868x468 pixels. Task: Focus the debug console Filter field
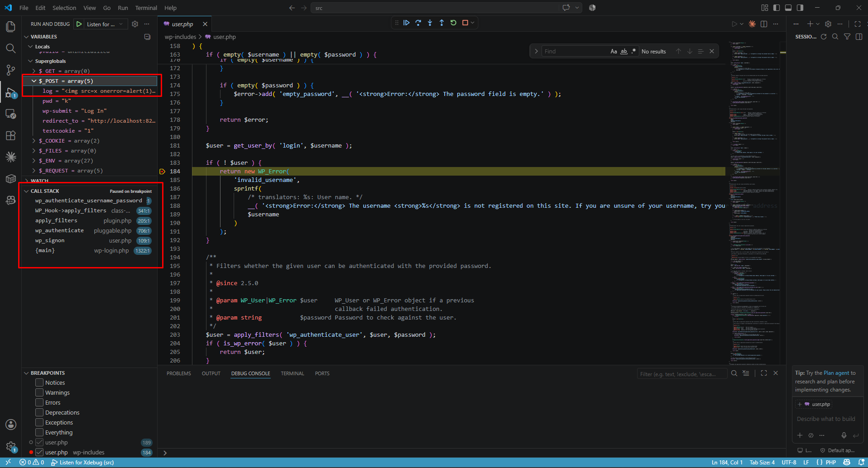coord(681,374)
